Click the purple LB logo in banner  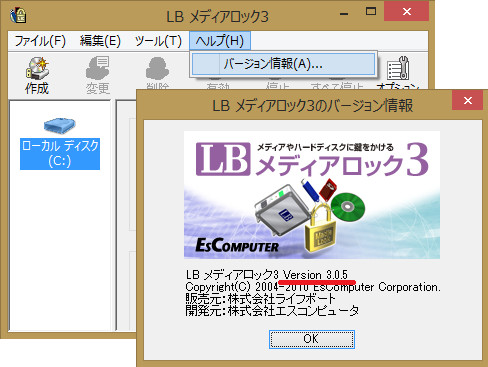223,159
